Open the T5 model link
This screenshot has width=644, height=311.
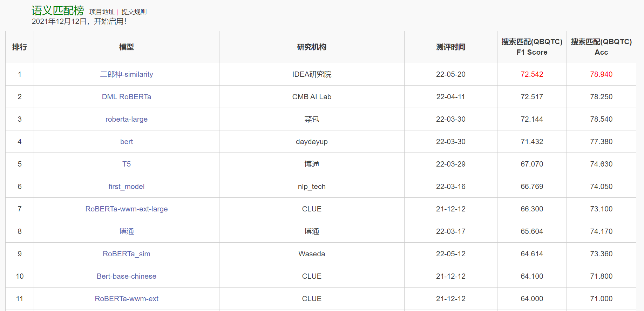[x=127, y=164]
